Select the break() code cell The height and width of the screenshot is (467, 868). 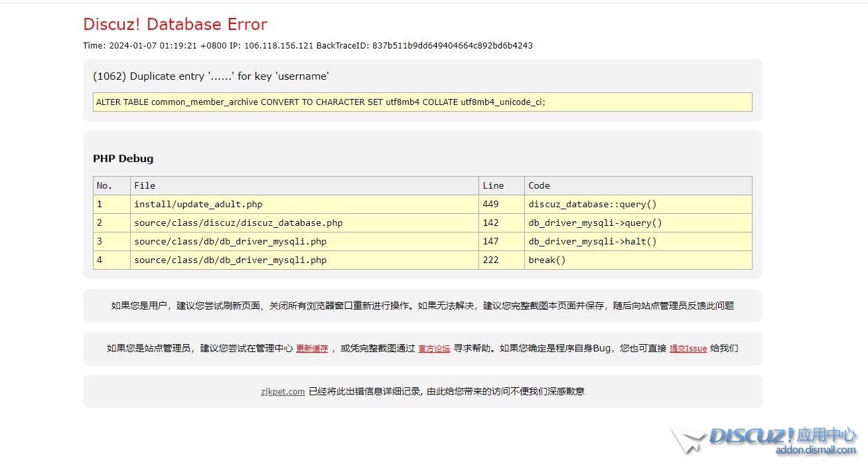point(547,260)
